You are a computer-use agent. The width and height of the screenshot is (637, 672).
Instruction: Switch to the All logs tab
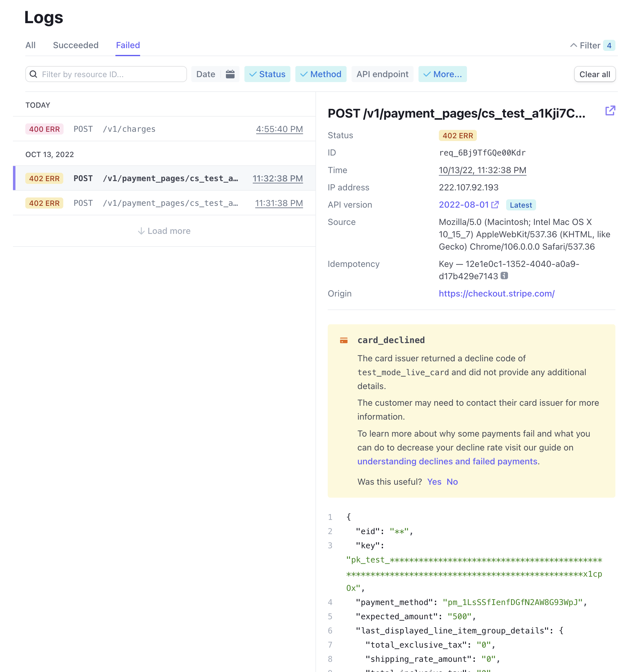[30, 45]
